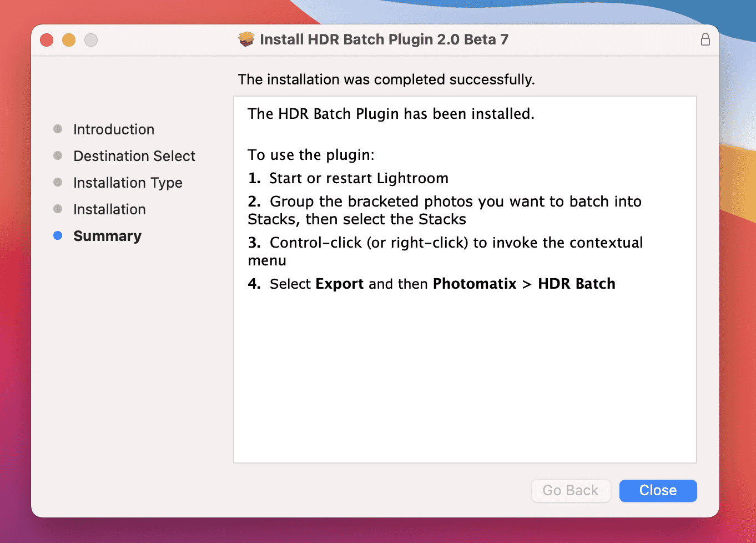Screen dimensions: 756x543
Task: Click the blue bullet next to Summary
Action: [58, 235]
